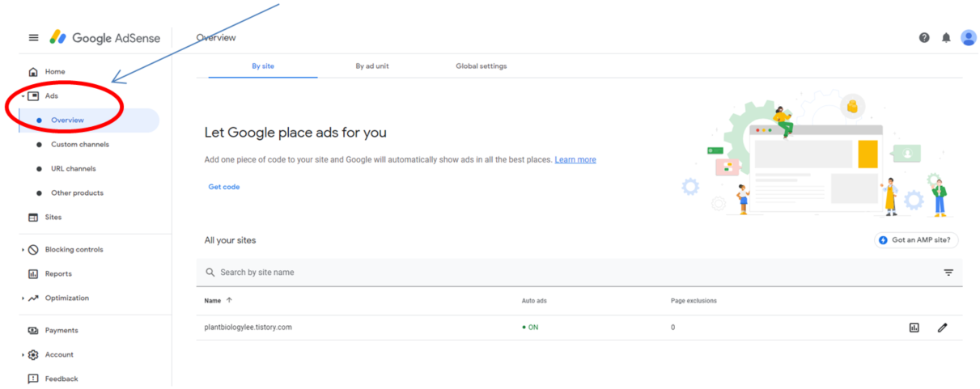View report icon for plantbiologylee.tistory.com
The height and width of the screenshot is (389, 980).
[914, 328]
